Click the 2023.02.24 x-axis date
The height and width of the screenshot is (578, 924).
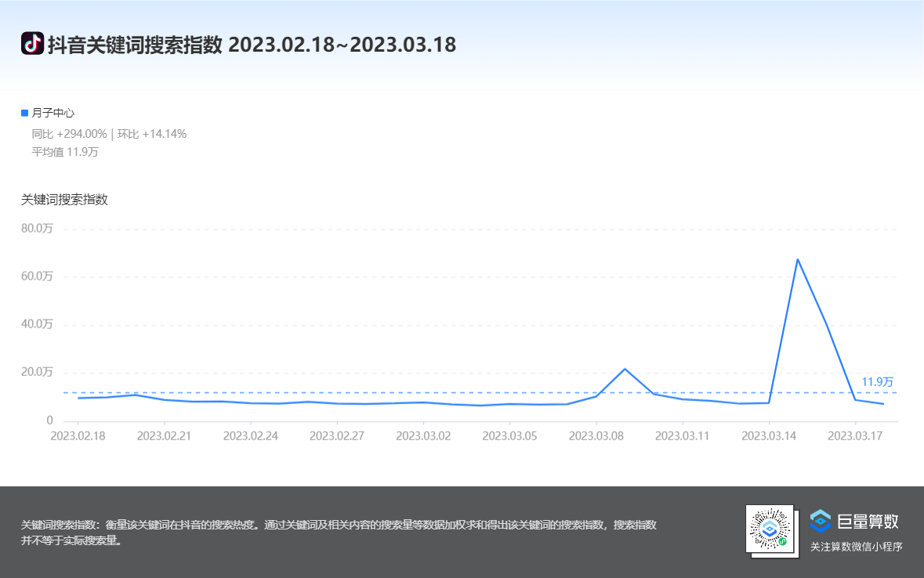click(x=251, y=436)
